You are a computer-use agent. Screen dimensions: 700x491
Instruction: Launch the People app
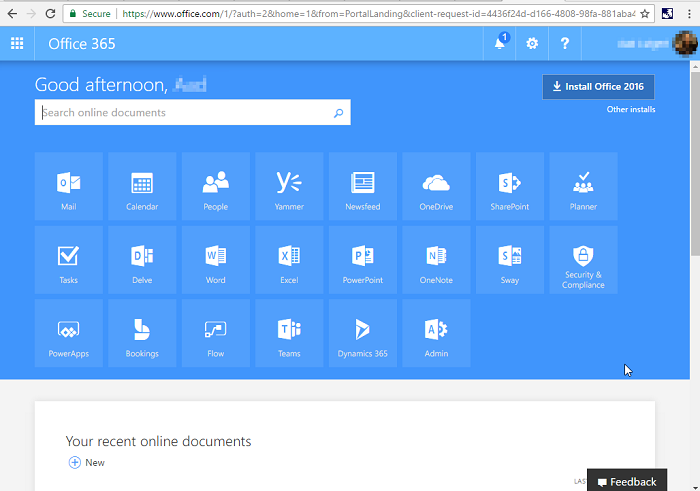coord(216,186)
